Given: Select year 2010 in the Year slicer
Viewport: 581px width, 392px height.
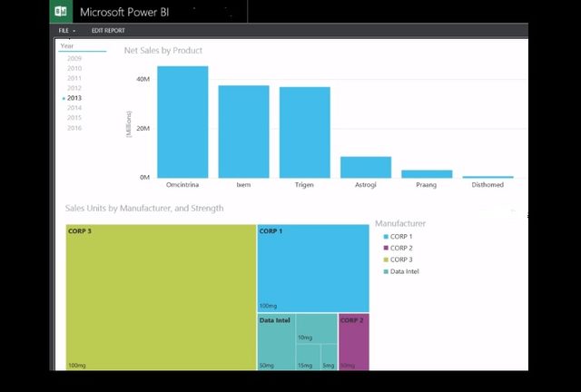Looking at the screenshot, I should tap(74, 69).
